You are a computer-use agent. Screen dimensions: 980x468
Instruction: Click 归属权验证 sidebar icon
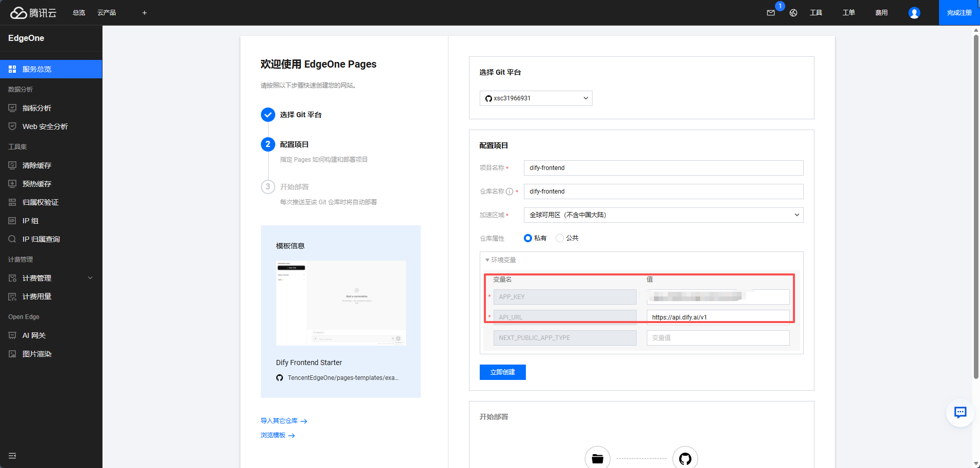click(12, 202)
